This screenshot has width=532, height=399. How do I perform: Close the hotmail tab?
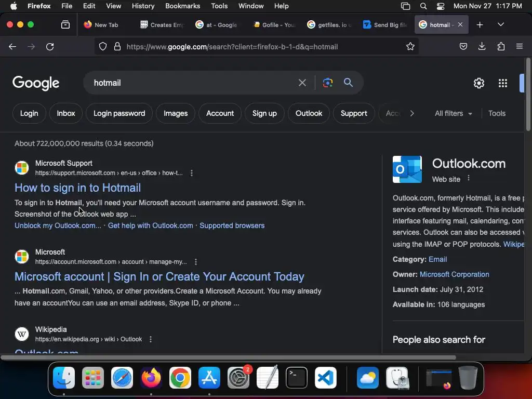pos(460,24)
